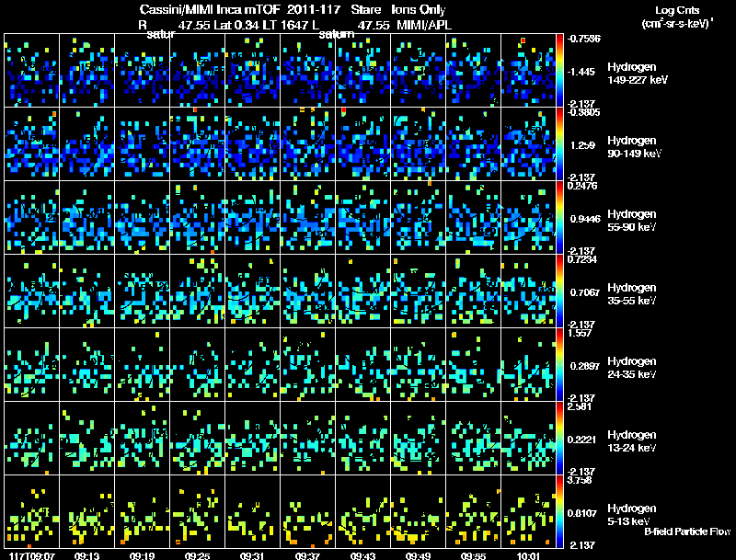
Task: Click the 'Lat 0.34' header value
Action: click(x=237, y=25)
